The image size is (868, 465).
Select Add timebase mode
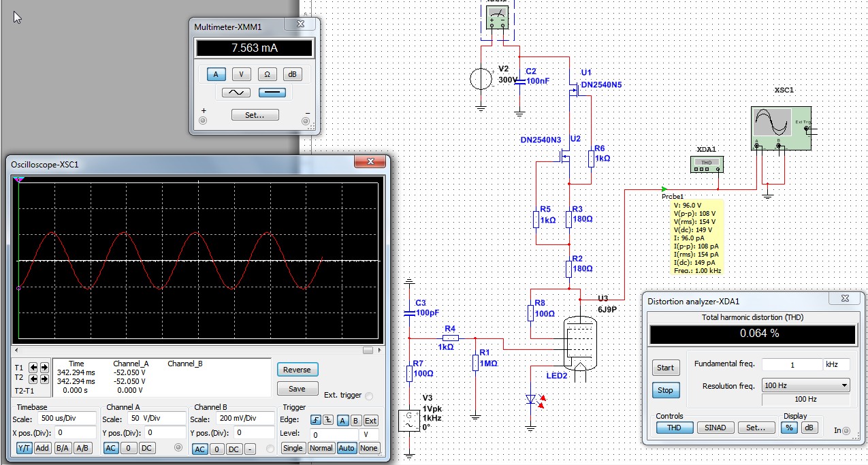pos(43,448)
